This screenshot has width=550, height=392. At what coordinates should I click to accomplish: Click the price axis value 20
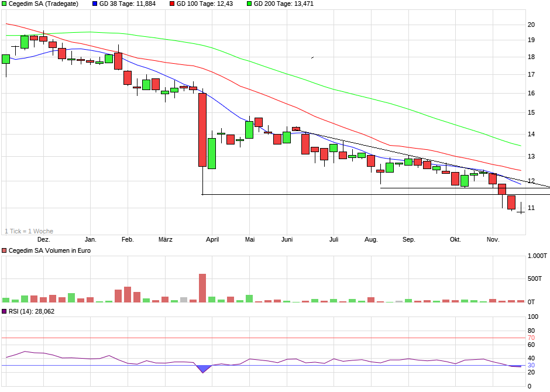531,25
